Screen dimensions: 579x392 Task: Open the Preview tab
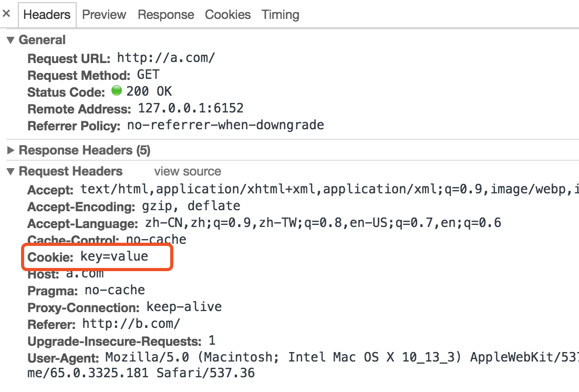pos(105,15)
